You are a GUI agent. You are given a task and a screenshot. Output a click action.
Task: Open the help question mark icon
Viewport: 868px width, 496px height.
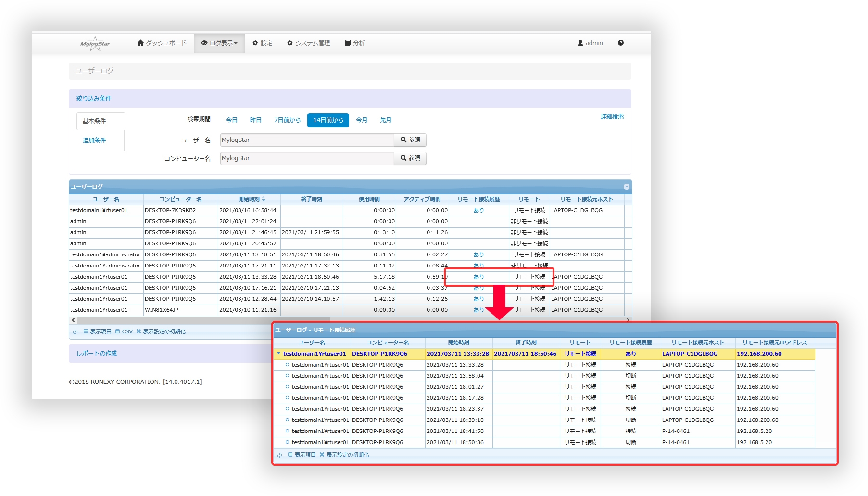point(620,43)
